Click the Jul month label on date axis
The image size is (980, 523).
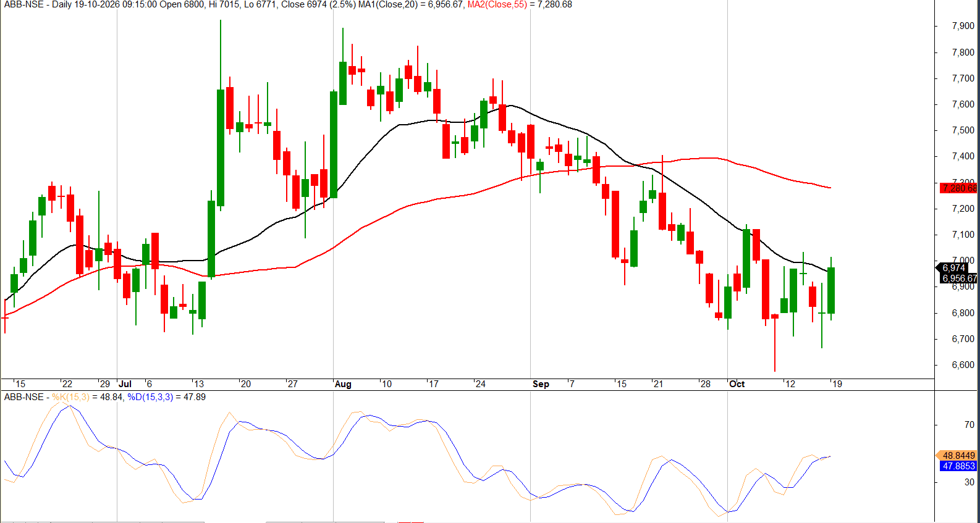pos(125,384)
